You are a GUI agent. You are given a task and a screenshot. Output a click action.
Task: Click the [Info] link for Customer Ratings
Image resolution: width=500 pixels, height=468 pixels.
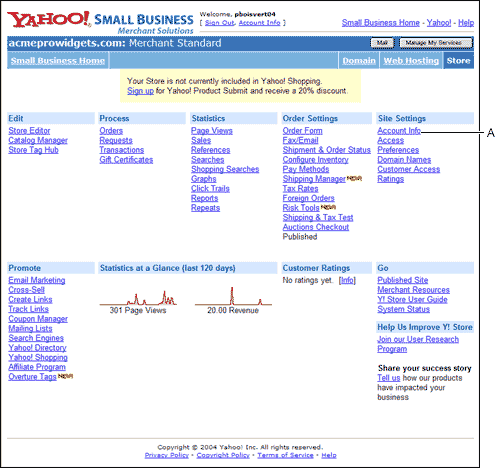click(347, 280)
